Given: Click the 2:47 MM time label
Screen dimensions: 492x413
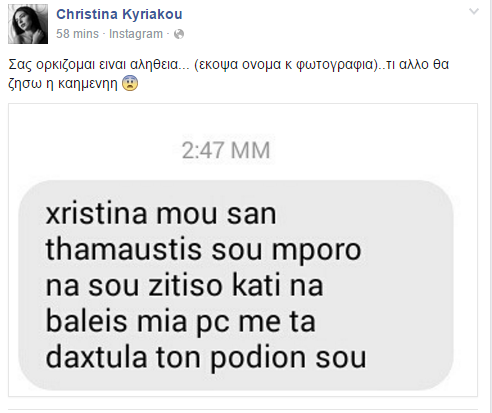Looking at the screenshot, I should click(x=226, y=150).
